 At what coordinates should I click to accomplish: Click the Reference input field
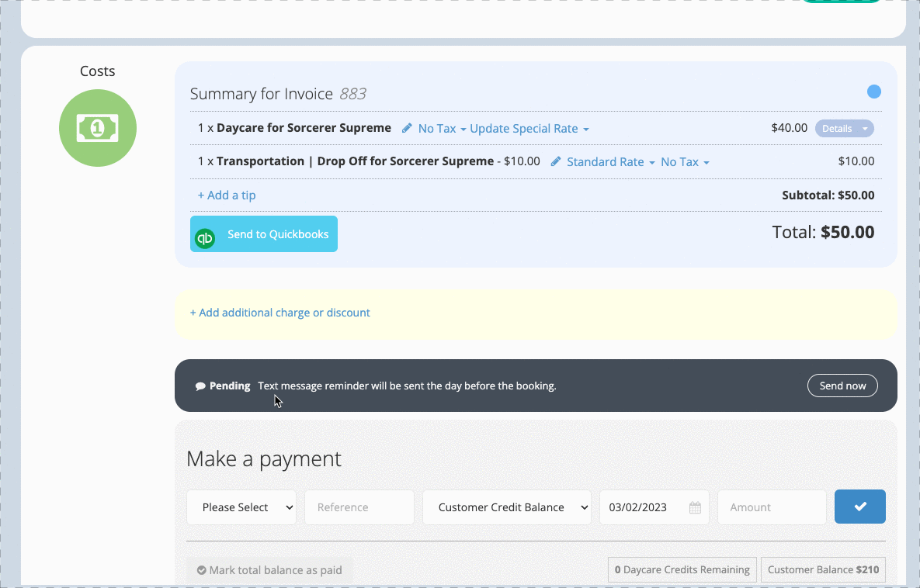click(x=359, y=507)
